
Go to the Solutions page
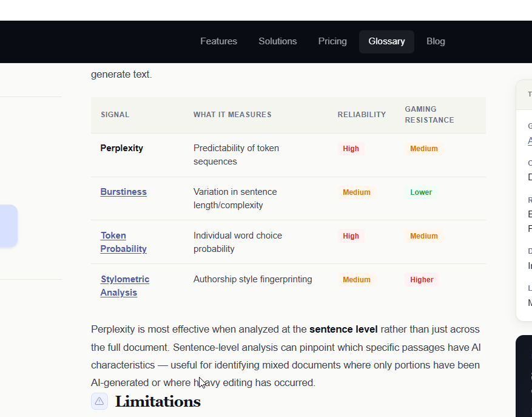[277, 41]
